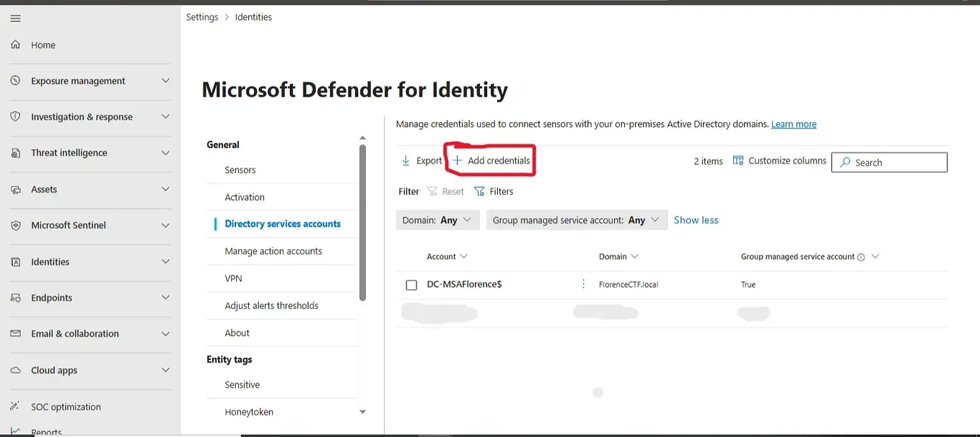Image resolution: width=980 pixels, height=437 pixels.
Task: Click the Endpoints icon in sidebar
Action: pos(16,298)
